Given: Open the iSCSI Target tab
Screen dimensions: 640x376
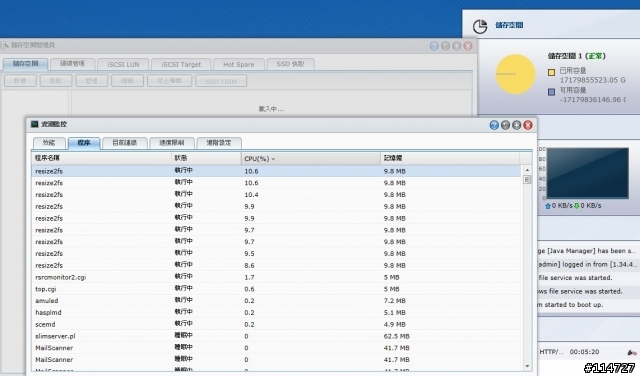Looking at the screenshot, I should (181, 64).
